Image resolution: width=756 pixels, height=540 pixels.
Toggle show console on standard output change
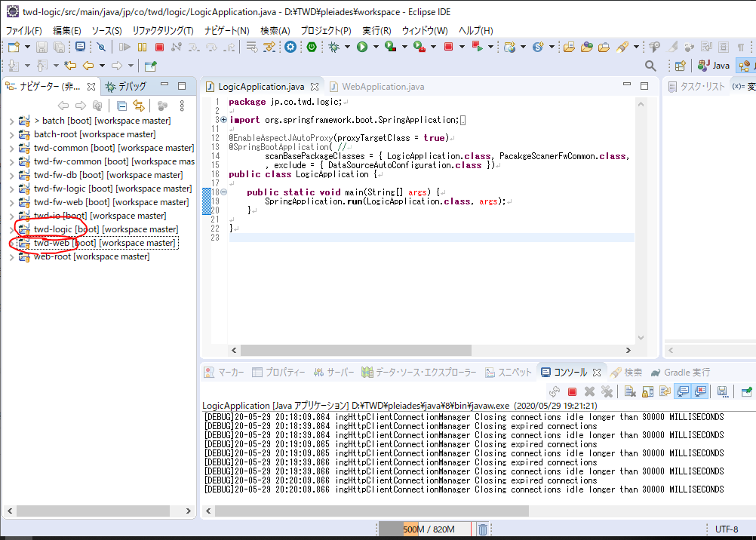pos(683,391)
